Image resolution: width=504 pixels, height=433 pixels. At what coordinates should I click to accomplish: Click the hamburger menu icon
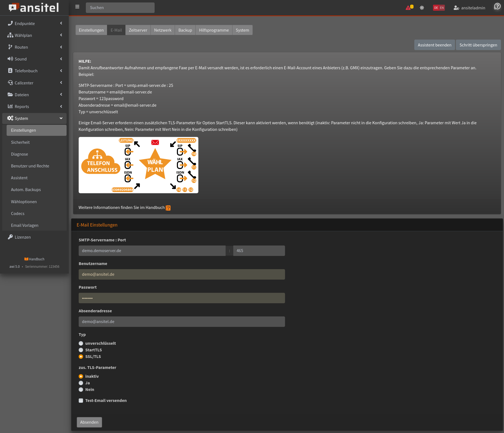[x=77, y=7]
